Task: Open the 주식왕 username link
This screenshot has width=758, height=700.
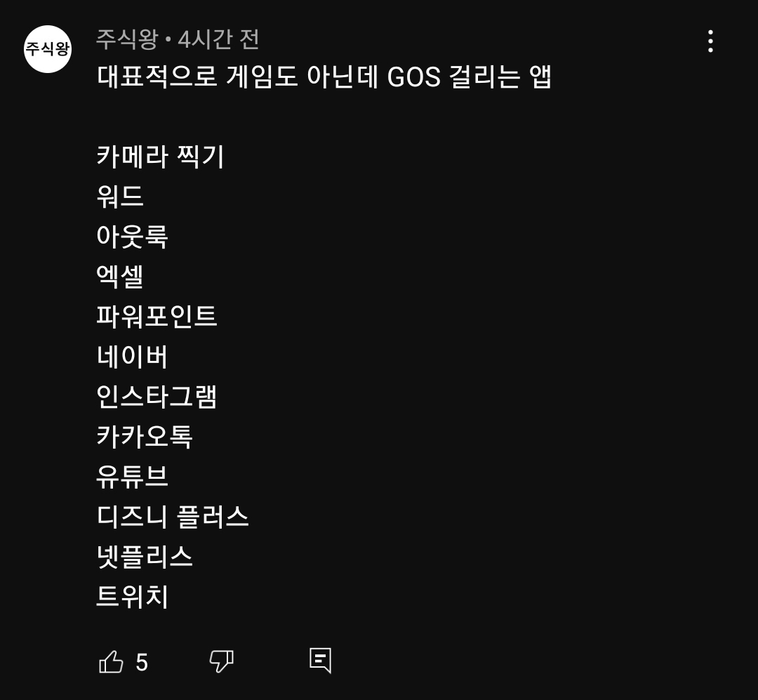Action: click(127, 39)
